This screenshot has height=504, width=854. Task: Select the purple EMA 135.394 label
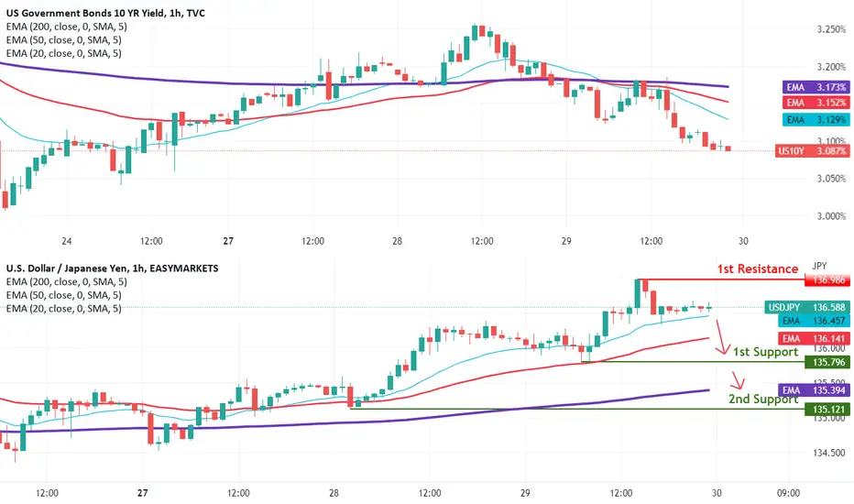click(x=815, y=390)
